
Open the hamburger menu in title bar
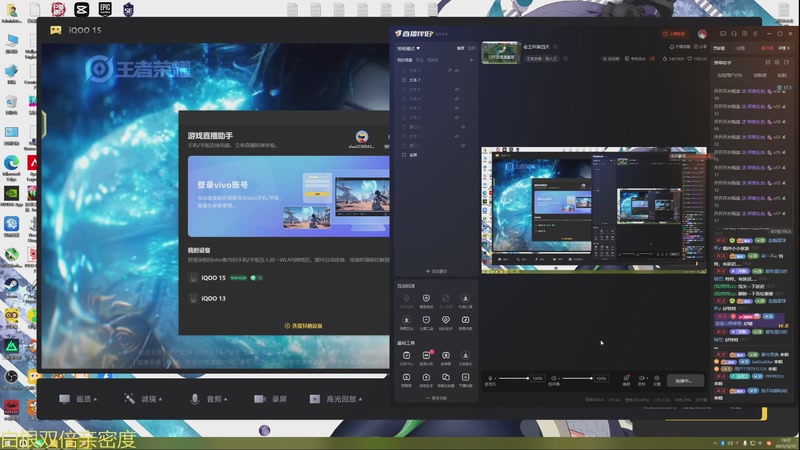pos(755,34)
